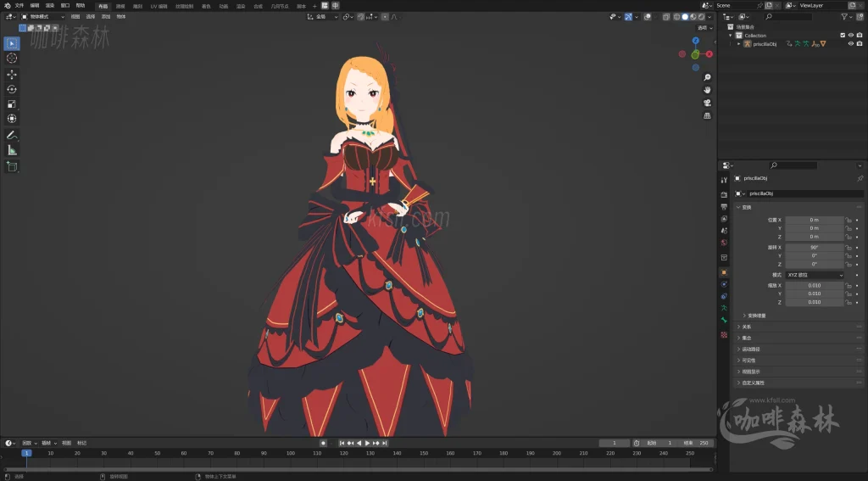Image resolution: width=868 pixels, height=481 pixels.
Task: Click the red X axis on the gizmo
Action: pyautogui.click(x=709, y=54)
